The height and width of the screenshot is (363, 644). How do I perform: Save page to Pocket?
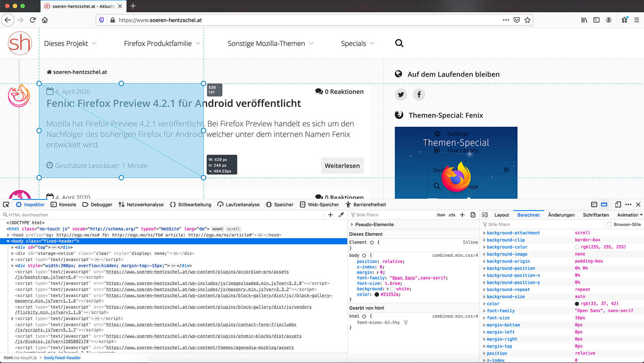pos(517,20)
